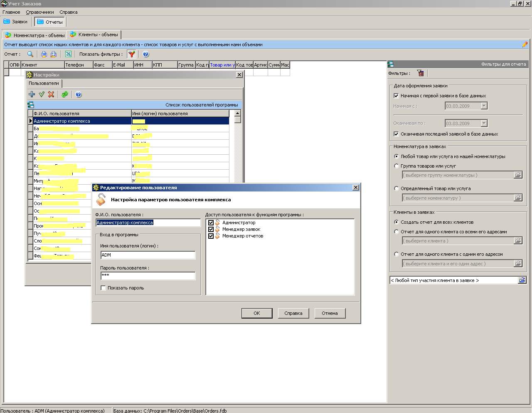Click the Пароль пользователя input field

click(148, 275)
